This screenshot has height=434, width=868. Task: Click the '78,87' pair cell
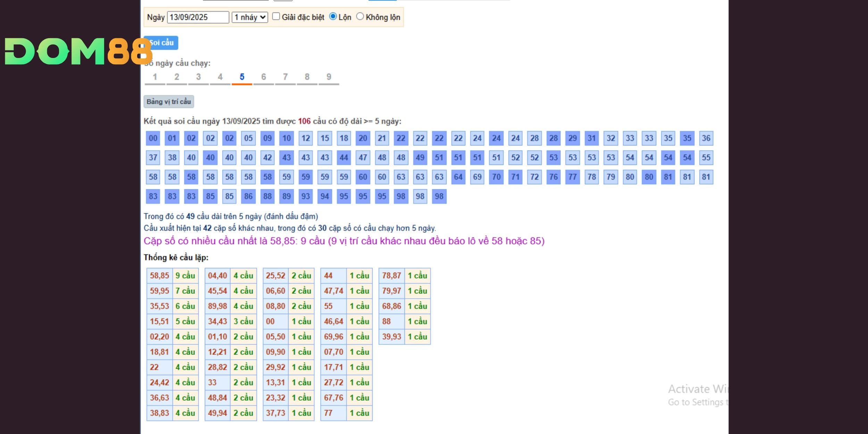[x=392, y=276]
